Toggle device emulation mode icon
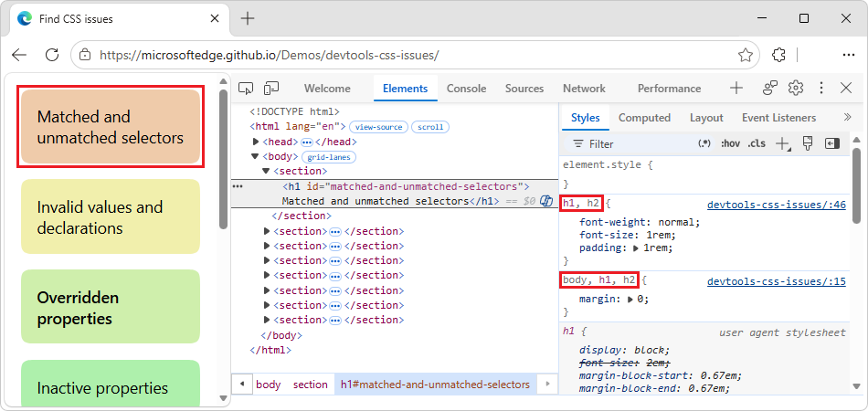868x411 pixels. tap(271, 89)
